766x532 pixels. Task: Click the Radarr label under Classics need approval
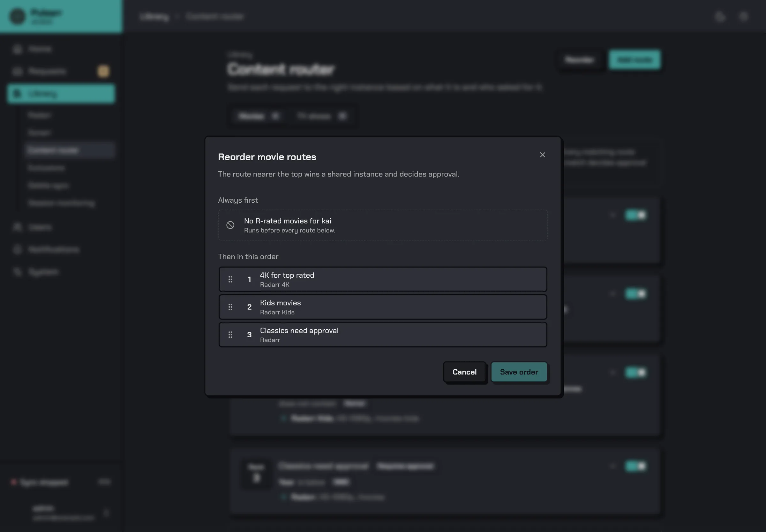click(270, 340)
